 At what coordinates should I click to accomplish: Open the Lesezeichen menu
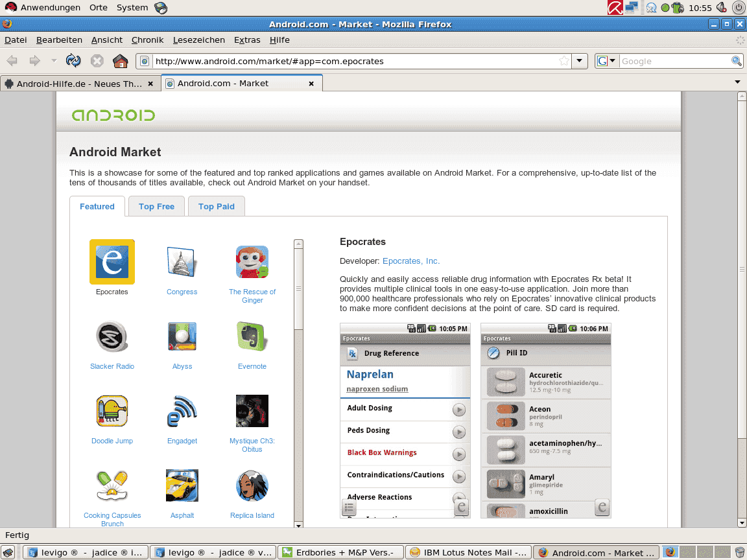[x=198, y=40]
